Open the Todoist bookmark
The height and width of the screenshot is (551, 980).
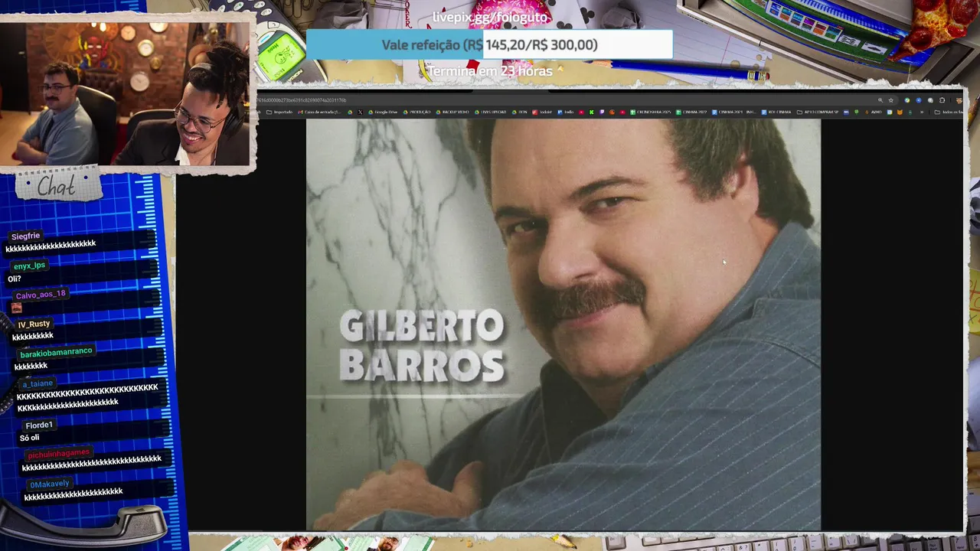(542, 112)
